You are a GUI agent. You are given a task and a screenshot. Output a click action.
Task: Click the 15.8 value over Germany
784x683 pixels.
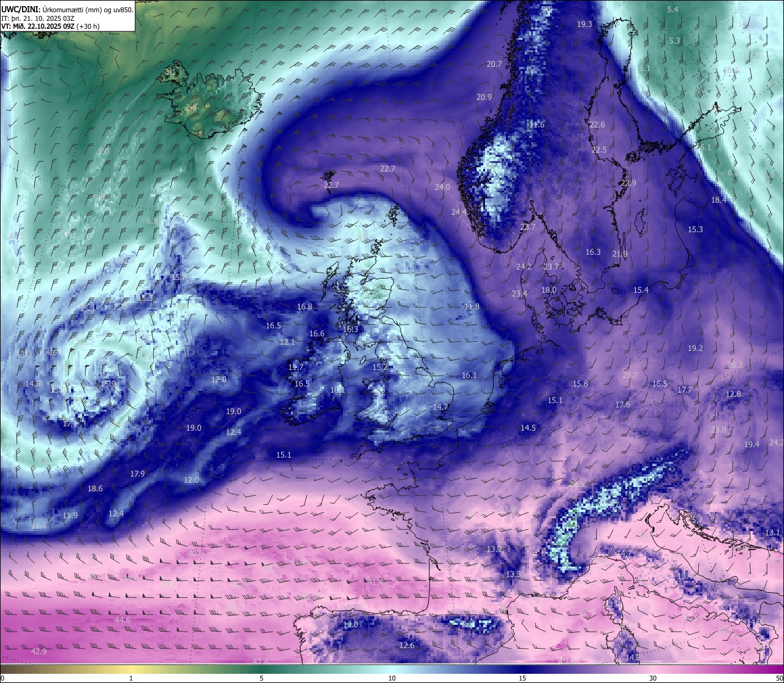tap(580, 383)
